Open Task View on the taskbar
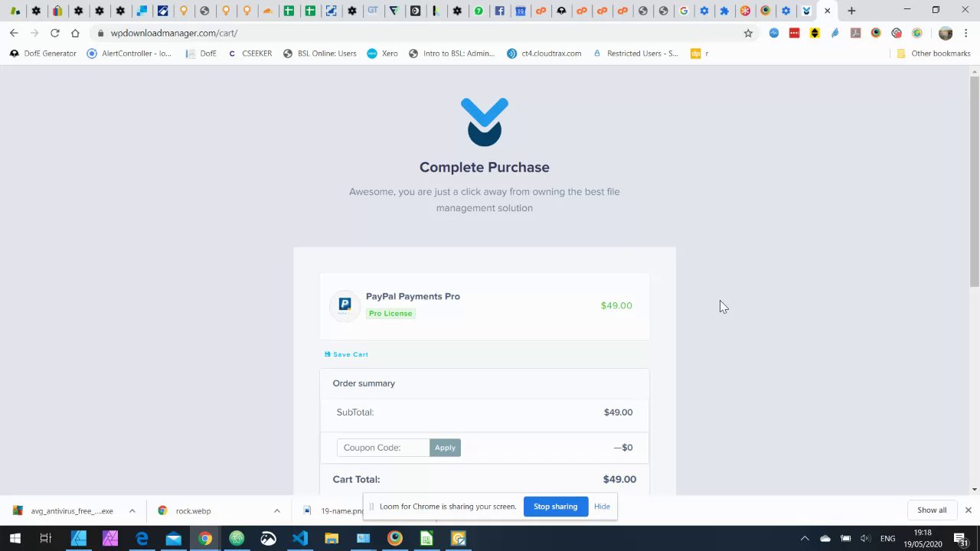This screenshot has width=980, height=551. point(45,539)
